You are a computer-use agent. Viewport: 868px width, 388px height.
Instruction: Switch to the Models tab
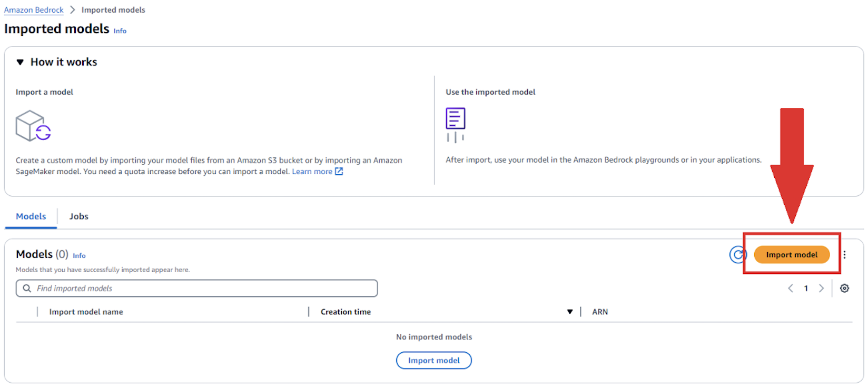(x=31, y=216)
